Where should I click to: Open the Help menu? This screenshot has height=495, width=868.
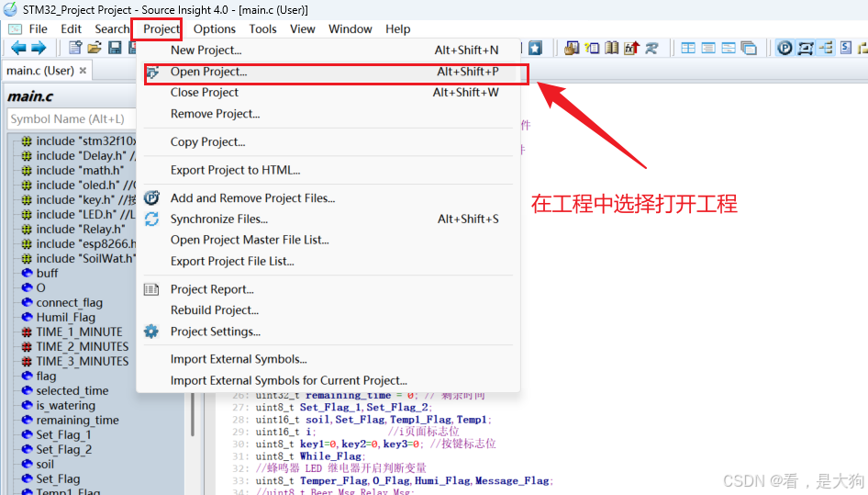pyautogui.click(x=397, y=28)
